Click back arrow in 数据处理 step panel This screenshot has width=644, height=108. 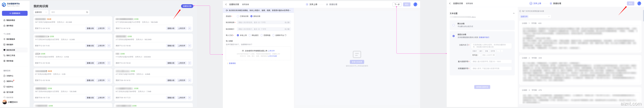[x=450, y=4]
